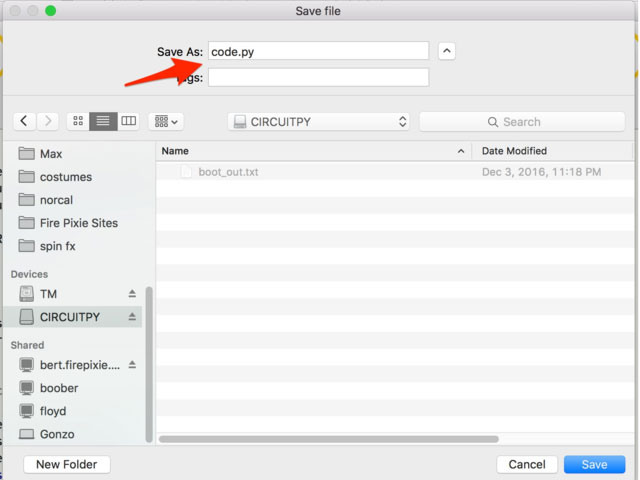Switch to icon view mode

click(78, 121)
